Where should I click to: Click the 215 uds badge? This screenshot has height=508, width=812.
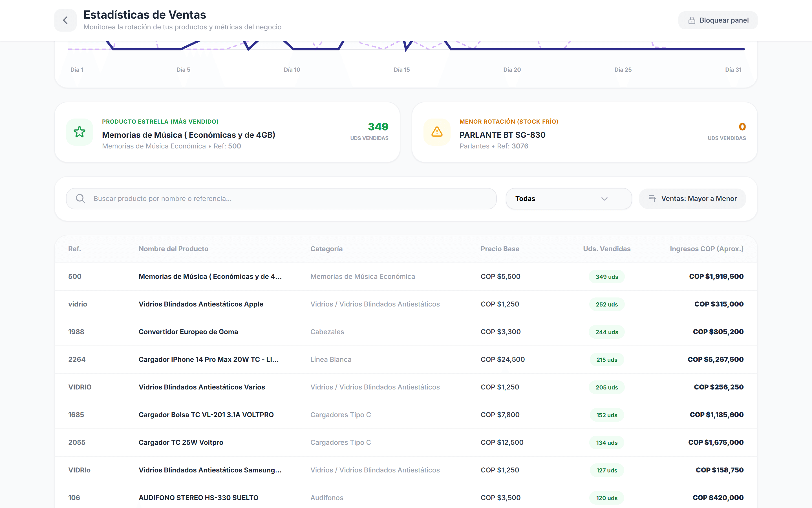607,360
